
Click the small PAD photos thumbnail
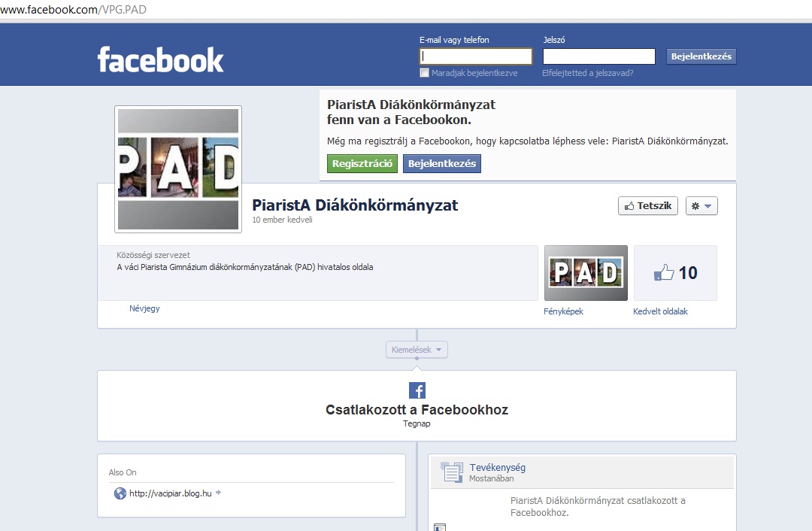586,273
